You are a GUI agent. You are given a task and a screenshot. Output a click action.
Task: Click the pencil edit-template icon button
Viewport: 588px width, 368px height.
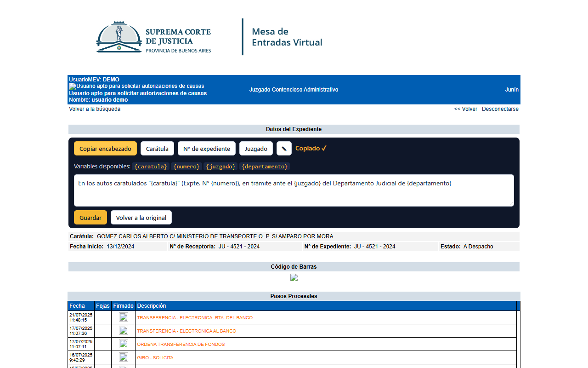click(x=284, y=149)
